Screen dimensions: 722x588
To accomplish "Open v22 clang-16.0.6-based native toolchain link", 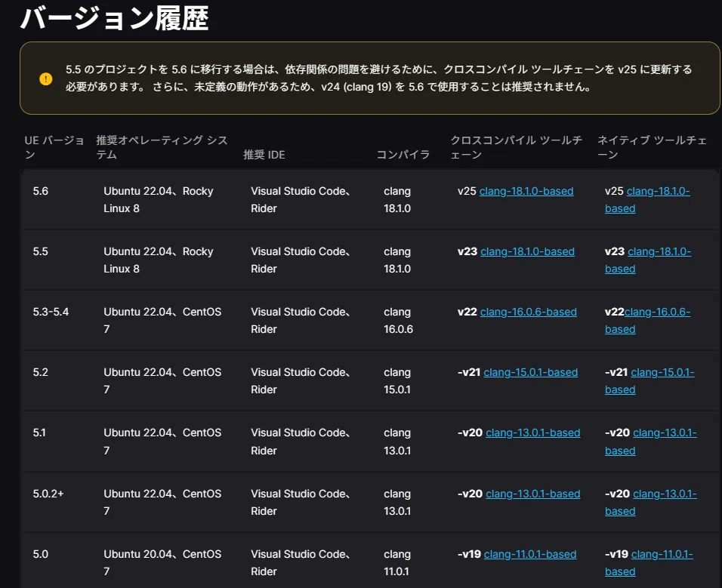I will coord(647,321).
